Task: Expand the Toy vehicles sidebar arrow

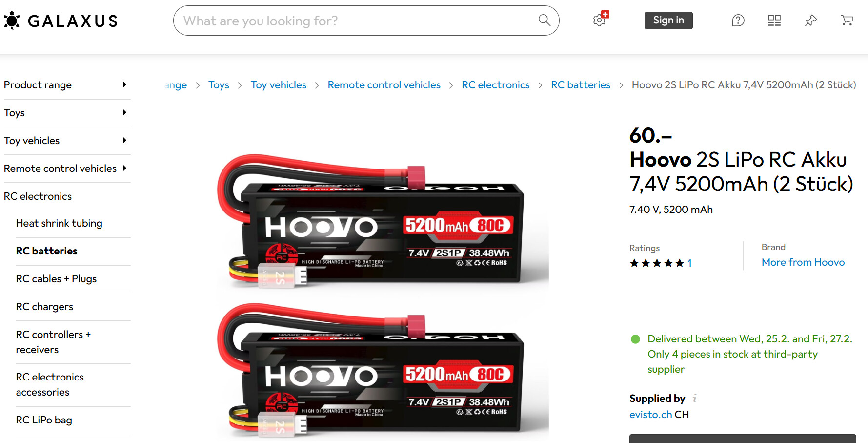Action: point(124,140)
